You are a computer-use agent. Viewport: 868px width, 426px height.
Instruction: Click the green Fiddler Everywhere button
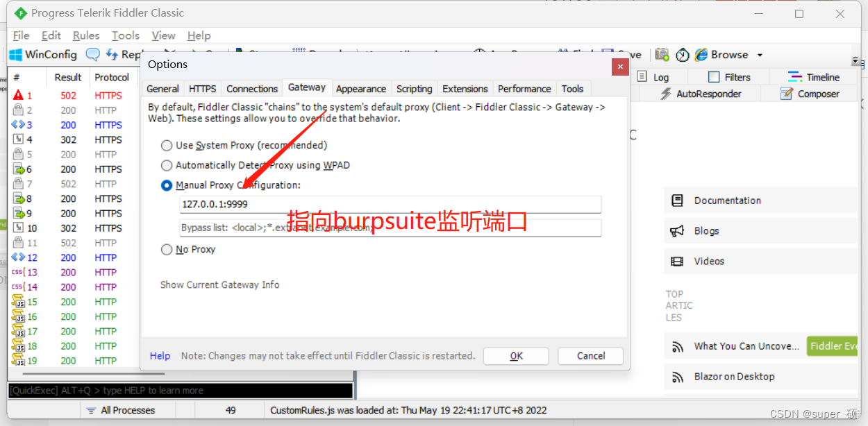(832, 346)
